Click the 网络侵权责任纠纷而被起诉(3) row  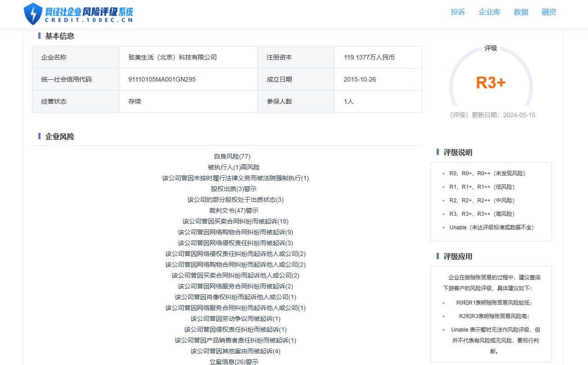236,243
